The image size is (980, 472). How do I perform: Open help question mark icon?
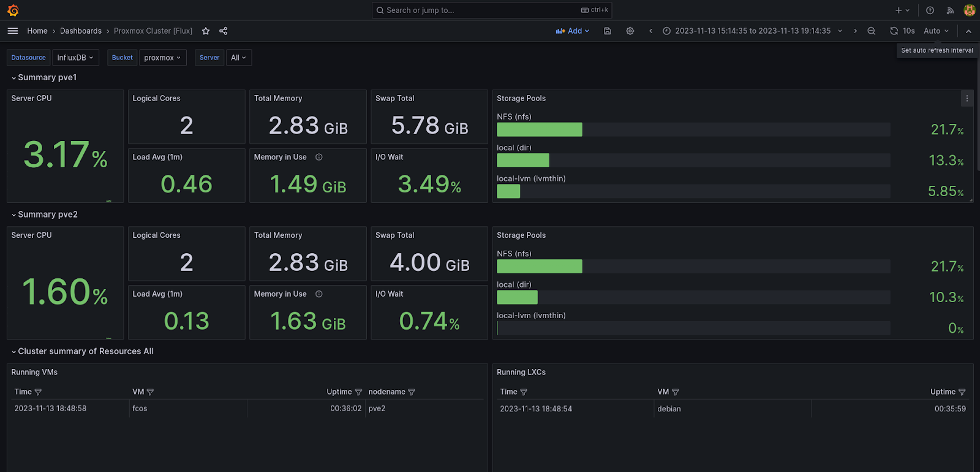click(x=930, y=10)
